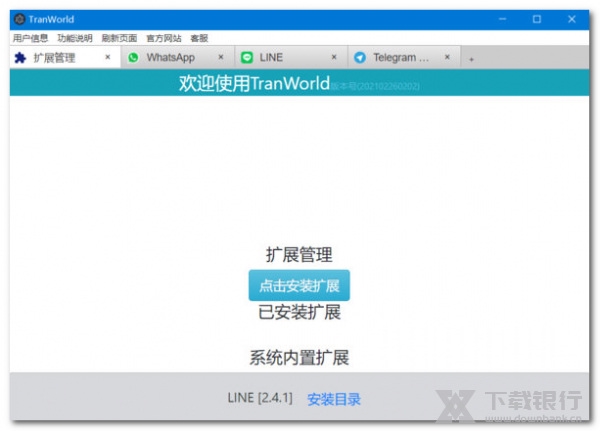
Task: Click the version number text in banner
Action: click(x=375, y=86)
